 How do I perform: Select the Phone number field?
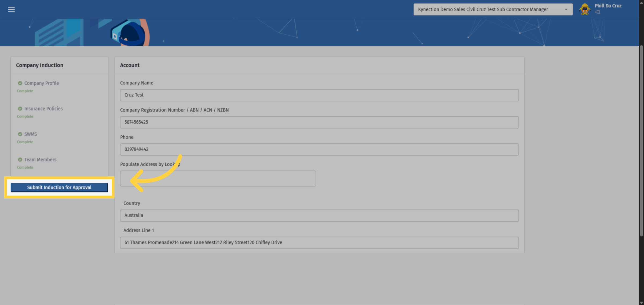(319, 149)
